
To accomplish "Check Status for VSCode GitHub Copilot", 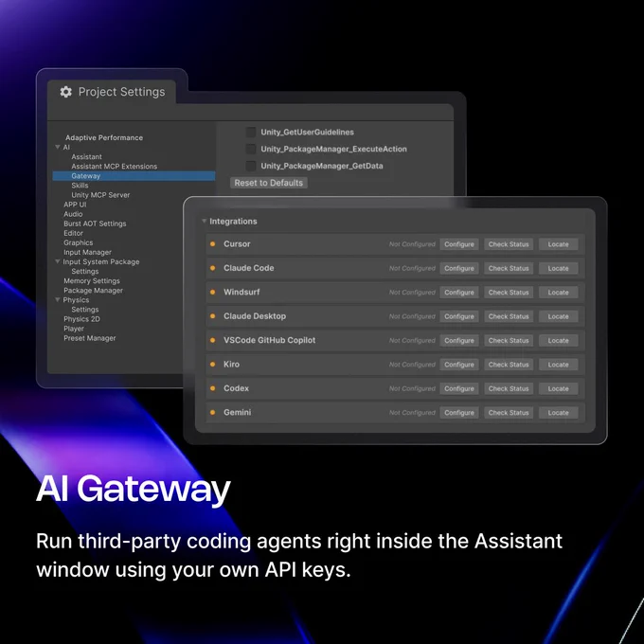I will pyautogui.click(x=509, y=340).
